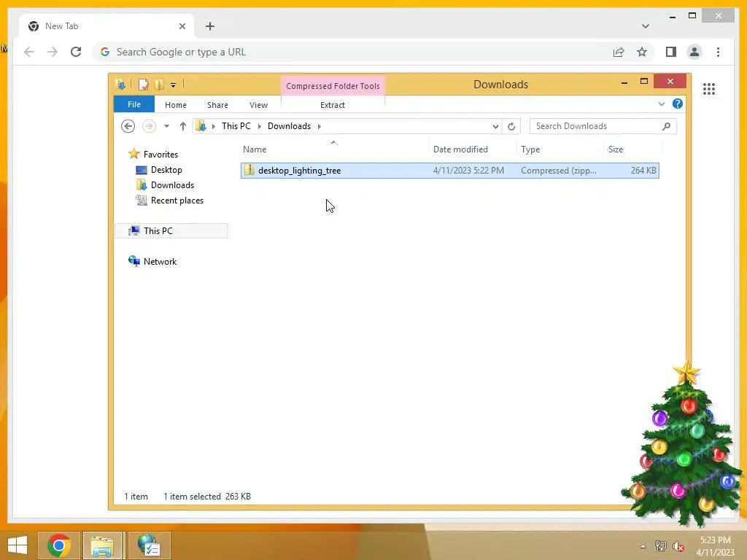Open the third taskbar app icon
Viewport: 747px width, 560px height.
pos(148,545)
